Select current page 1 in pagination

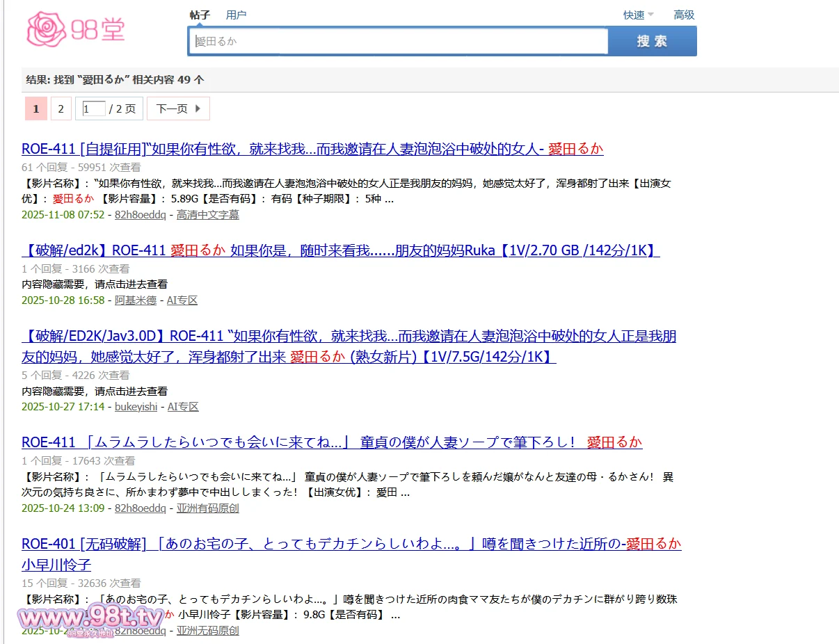36,108
